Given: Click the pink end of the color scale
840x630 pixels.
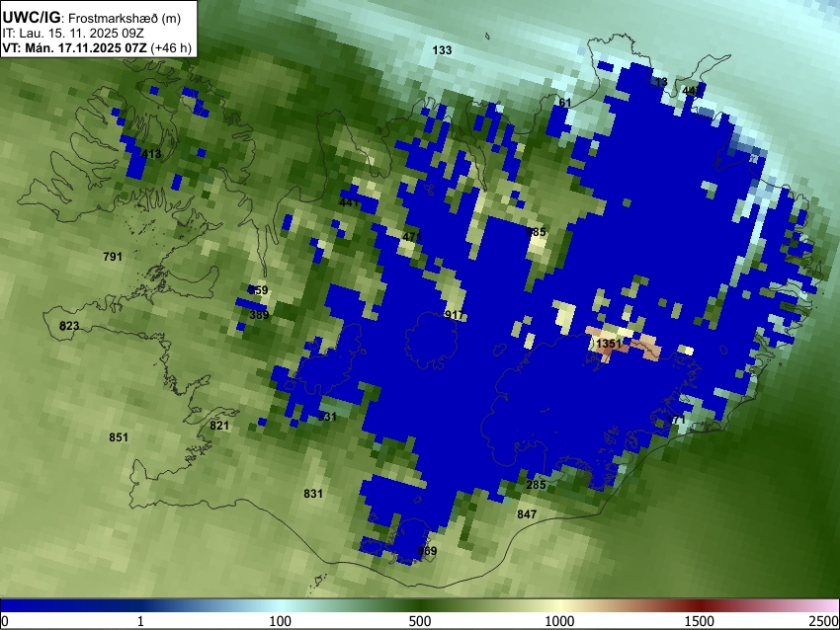Looking at the screenshot, I should tap(828, 605).
